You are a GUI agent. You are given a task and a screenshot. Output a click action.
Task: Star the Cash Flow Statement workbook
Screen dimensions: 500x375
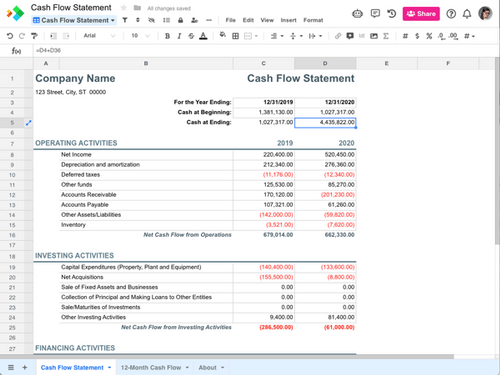[x=124, y=8]
